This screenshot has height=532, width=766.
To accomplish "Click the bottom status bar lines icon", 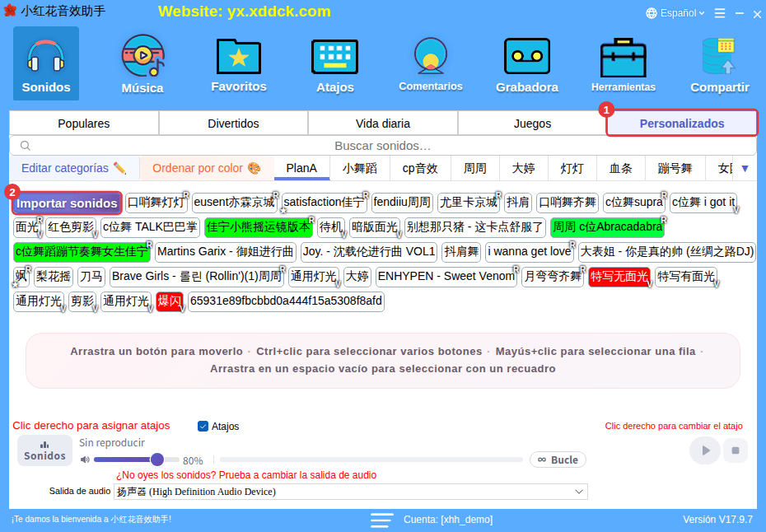I will coord(381,520).
